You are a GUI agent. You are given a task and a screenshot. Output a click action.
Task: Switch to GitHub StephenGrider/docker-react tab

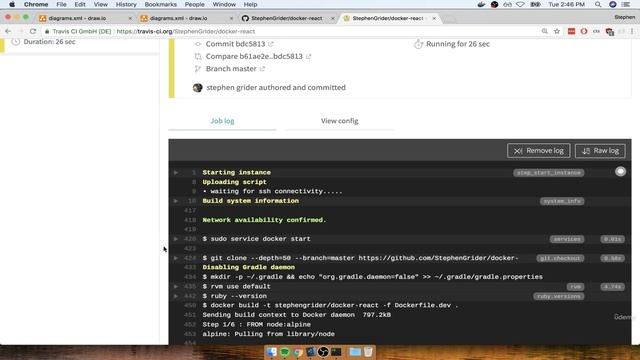click(x=287, y=18)
